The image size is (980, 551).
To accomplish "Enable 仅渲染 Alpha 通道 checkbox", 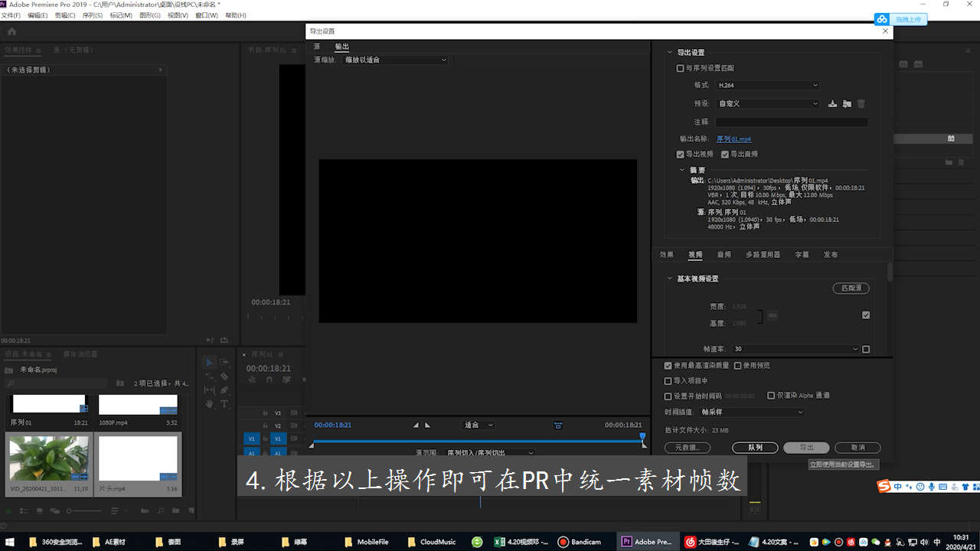I will tap(771, 396).
